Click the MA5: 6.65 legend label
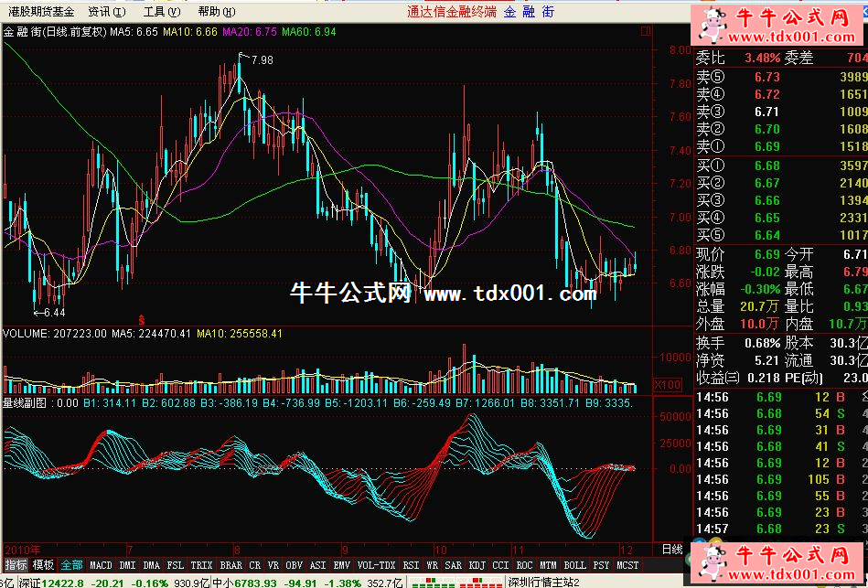The height and width of the screenshot is (588, 868). coord(134,32)
